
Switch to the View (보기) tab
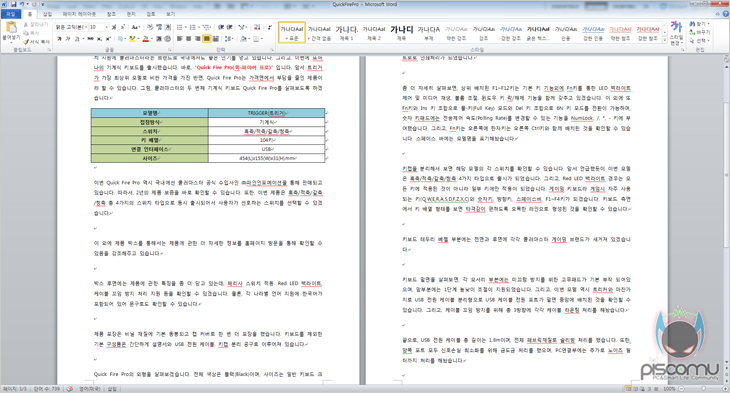[x=171, y=14]
